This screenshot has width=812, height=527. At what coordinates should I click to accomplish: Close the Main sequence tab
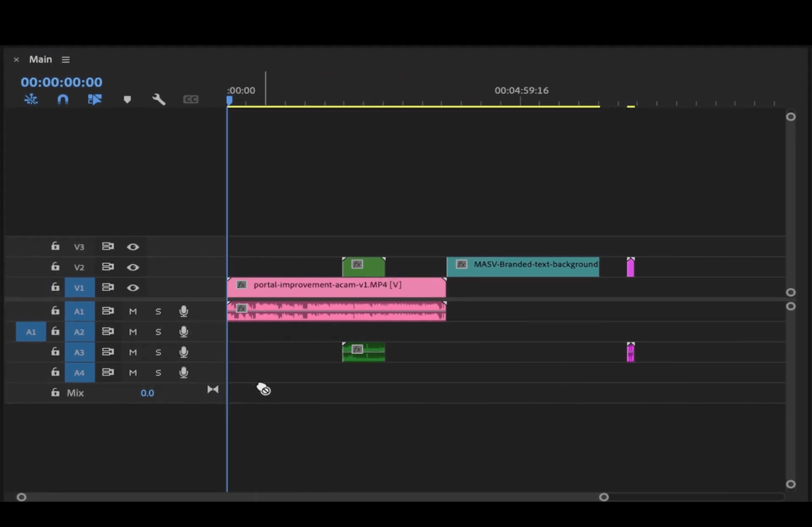[16, 60]
